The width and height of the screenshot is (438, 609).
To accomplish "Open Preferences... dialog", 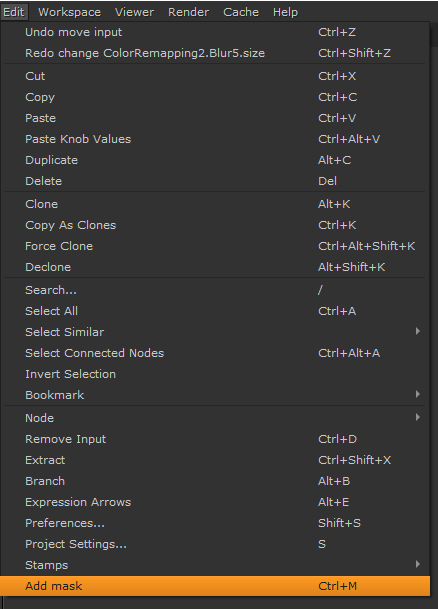I will click(x=215, y=523).
